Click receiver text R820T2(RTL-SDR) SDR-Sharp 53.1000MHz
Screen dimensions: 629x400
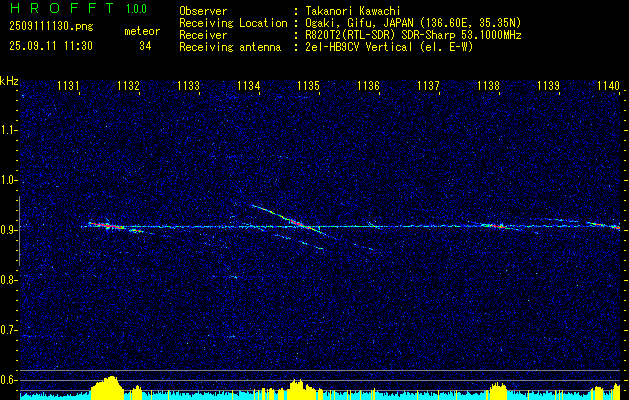tap(412, 35)
